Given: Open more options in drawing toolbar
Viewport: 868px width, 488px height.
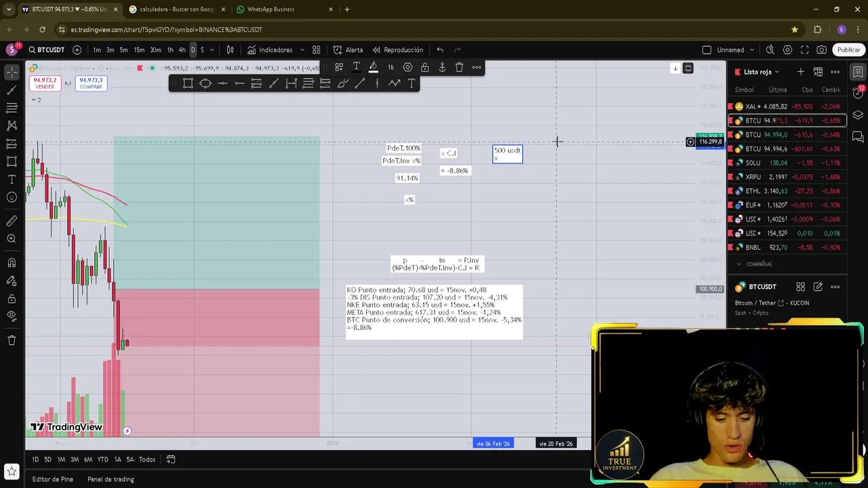Looking at the screenshot, I should pos(477,67).
